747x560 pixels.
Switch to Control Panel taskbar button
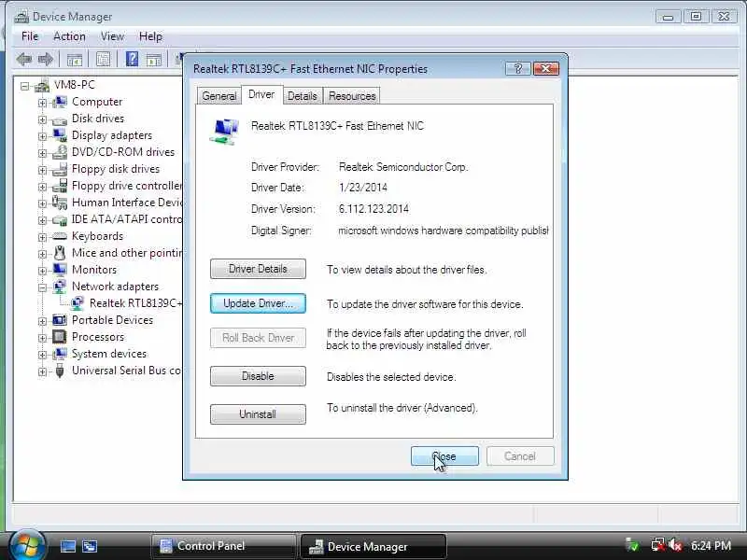pyautogui.click(x=223, y=546)
